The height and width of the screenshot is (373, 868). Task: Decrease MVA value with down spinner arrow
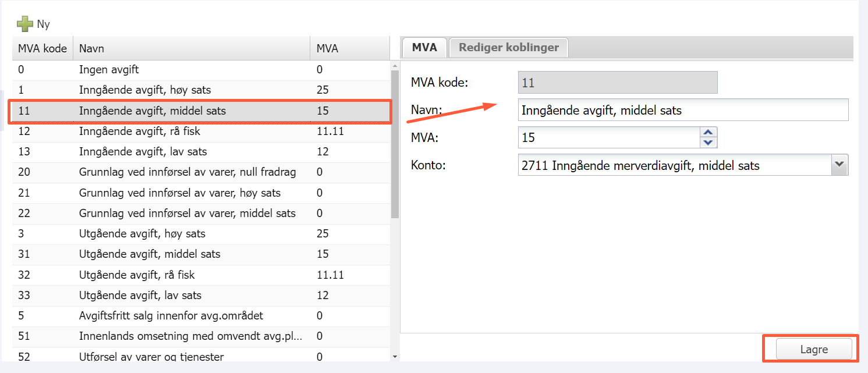tap(708, 143)
